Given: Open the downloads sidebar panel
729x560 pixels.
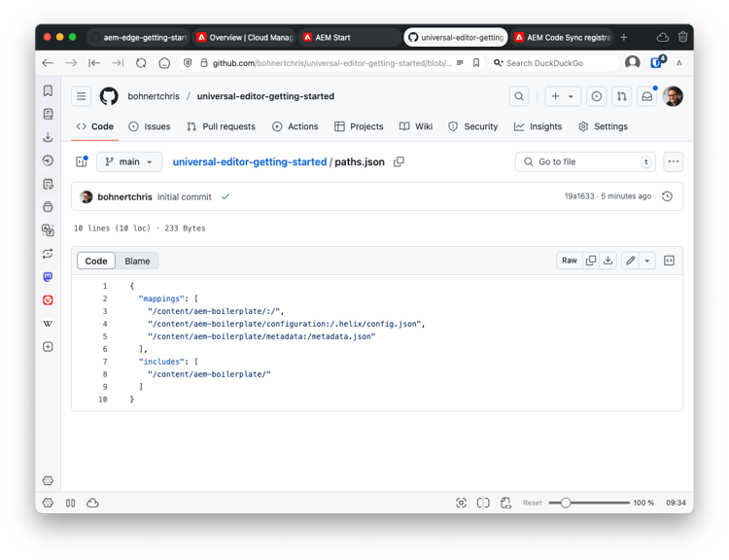Looking at the screenshot, I should (48, 137).
